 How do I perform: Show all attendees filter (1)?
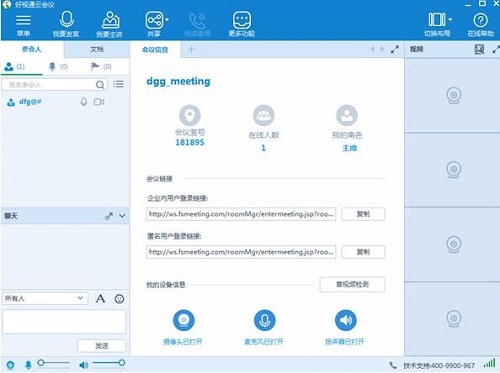[x=15, y=67]
